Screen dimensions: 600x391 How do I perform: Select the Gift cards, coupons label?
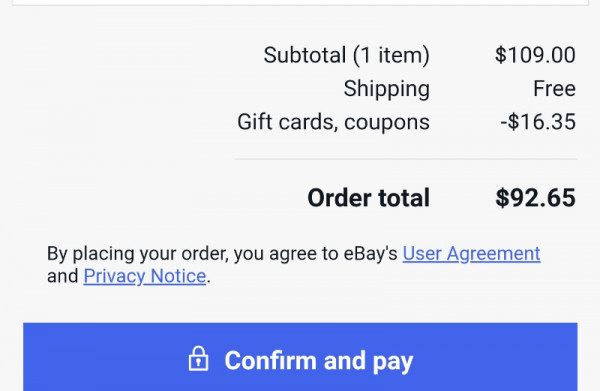point(333,122)
